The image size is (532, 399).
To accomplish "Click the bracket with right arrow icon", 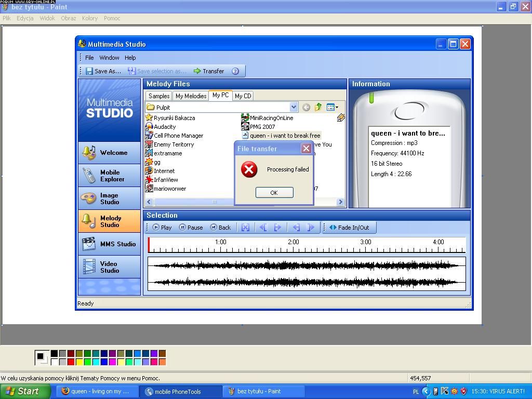I will tap(277, 228).
